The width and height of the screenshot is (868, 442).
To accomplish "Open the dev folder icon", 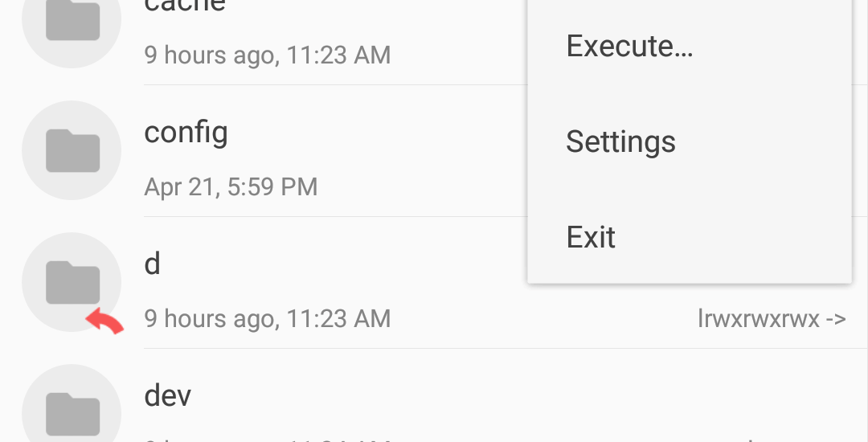I will [x=72, y=408].
